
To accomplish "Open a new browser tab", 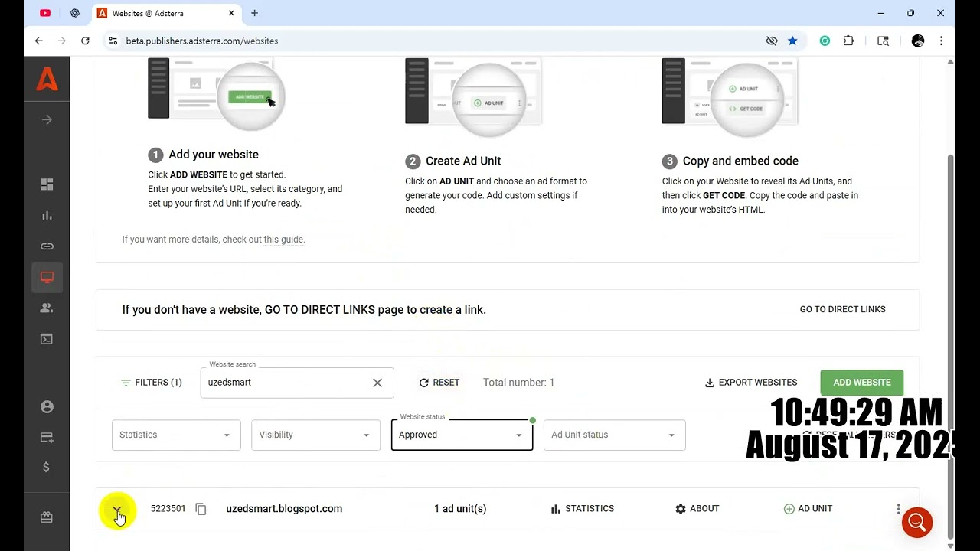I will click(x=254, y=13).
